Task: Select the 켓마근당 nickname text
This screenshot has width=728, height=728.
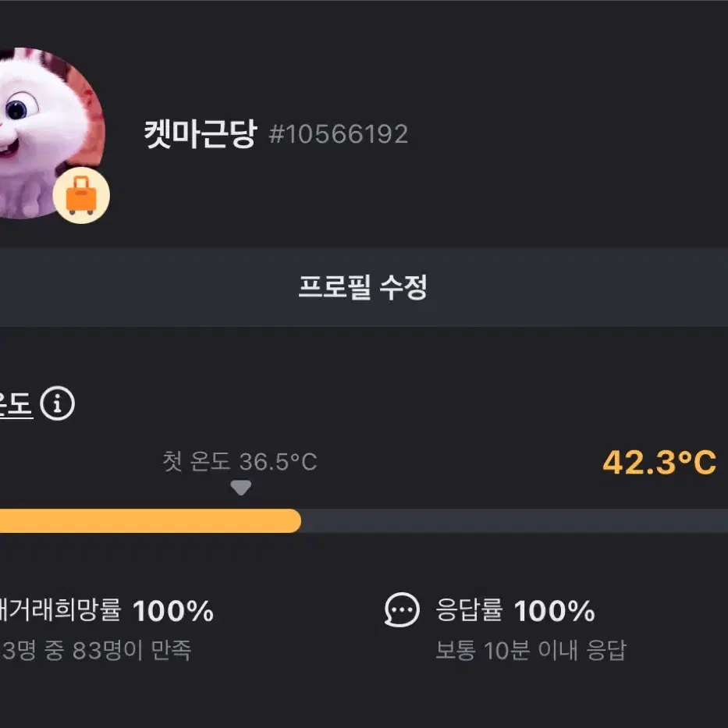Action: click(200, 133)
